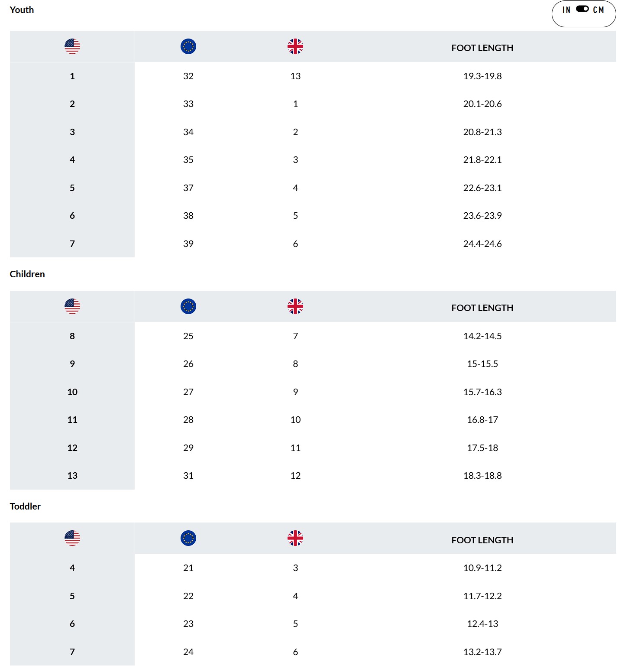621x672 pixels.
Task: Select the IN label in unit switch
Action: pyautogui.click(x=566, y=10)
